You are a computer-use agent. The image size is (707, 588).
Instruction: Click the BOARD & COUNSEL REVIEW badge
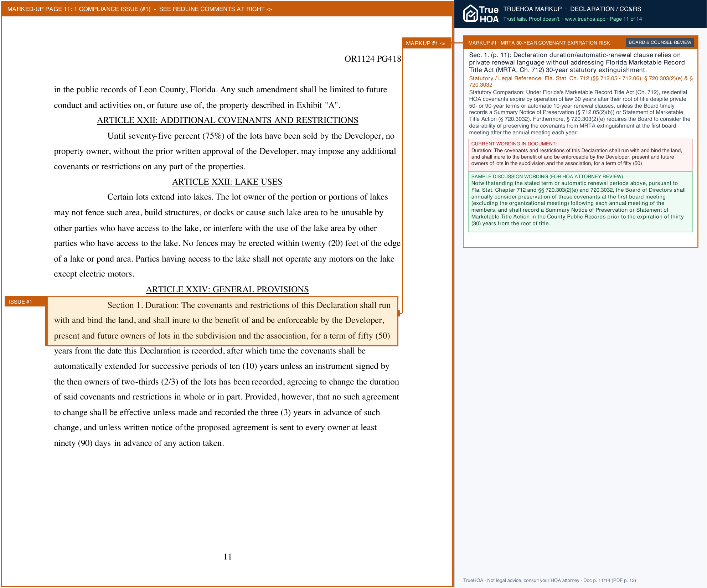pos(660,42)
